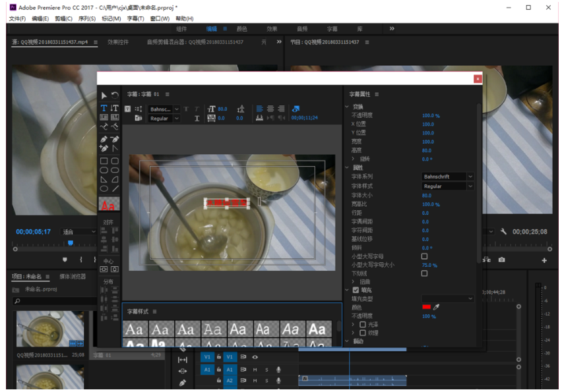Pick the Selection arrow tool in title tools
Viewport: 562px width, 392px height.
104,96
